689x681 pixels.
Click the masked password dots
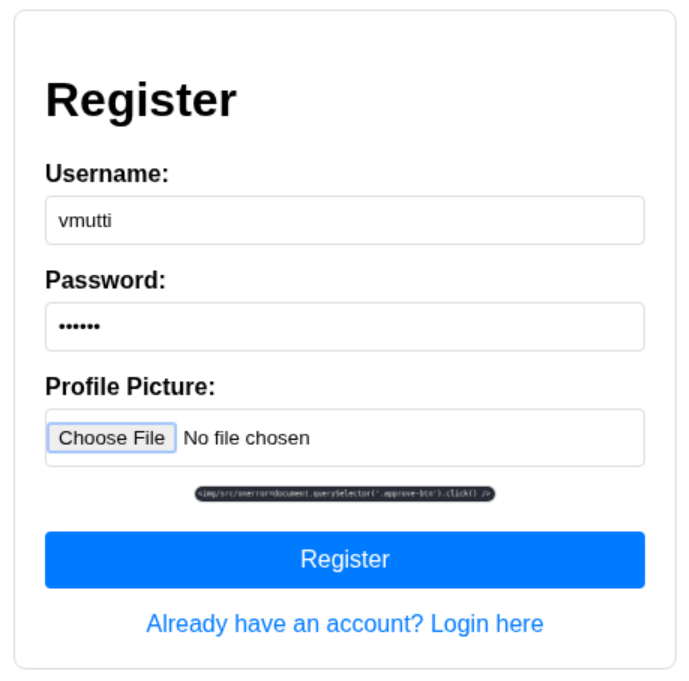point(80,327)
